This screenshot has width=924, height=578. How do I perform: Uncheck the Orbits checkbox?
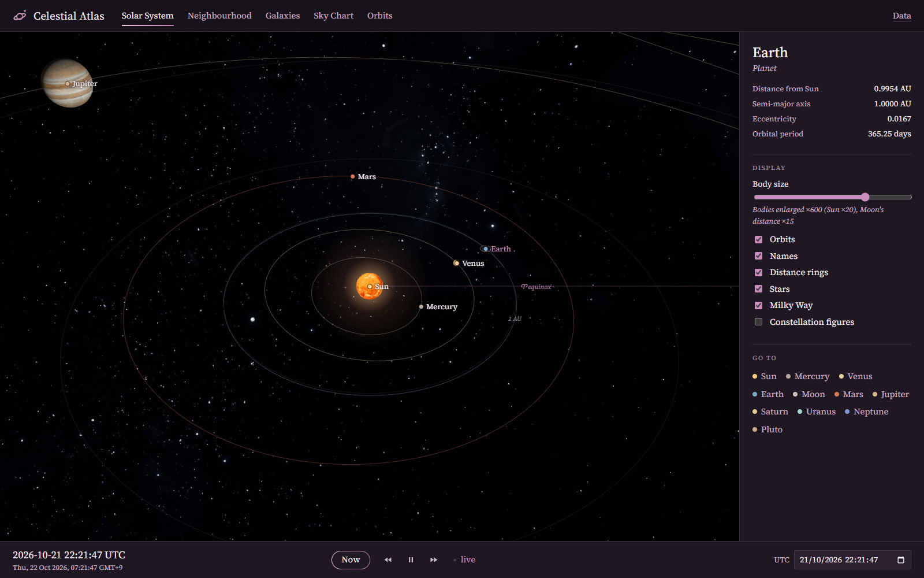pos(758,239)
